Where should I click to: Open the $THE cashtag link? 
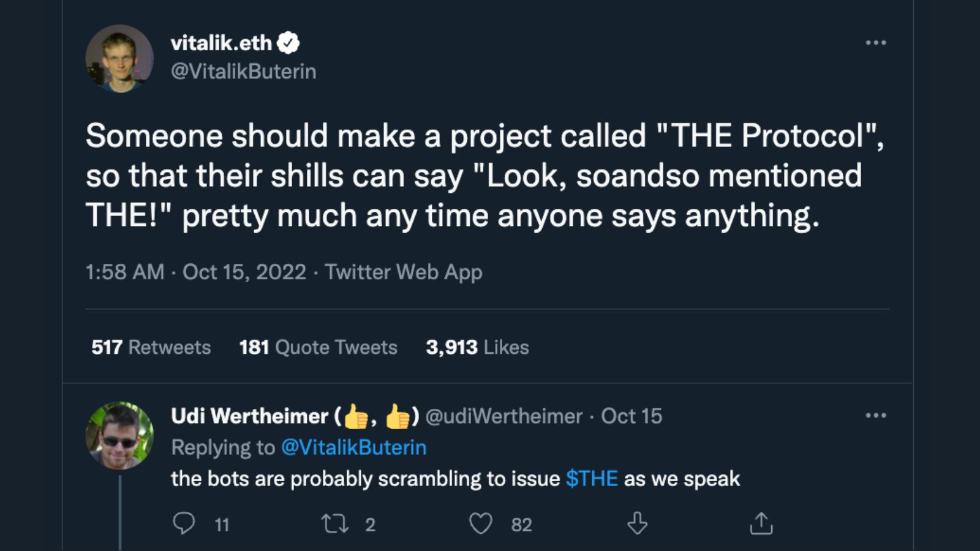tap(592, 478)
